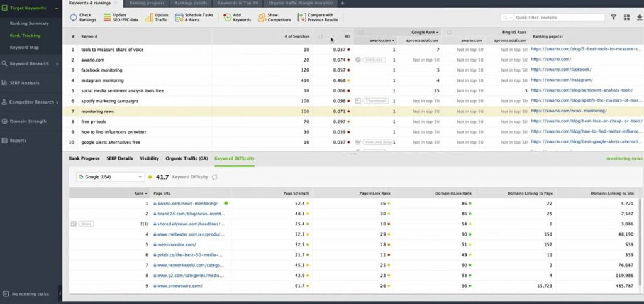Screen dimensions: 644x304
Task: Switch to the SERP Details bottom tab
Action: [119, 158]
